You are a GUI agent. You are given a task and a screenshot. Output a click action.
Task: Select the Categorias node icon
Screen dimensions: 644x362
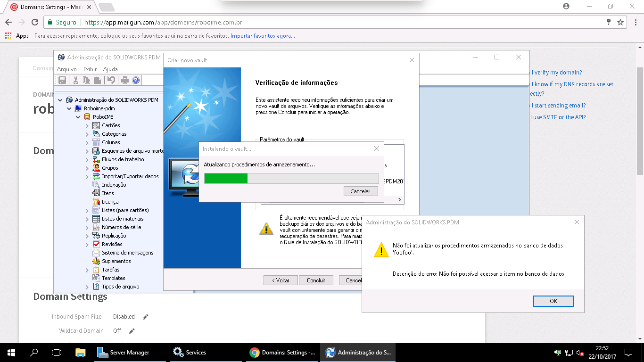click(x=96, y=134)
